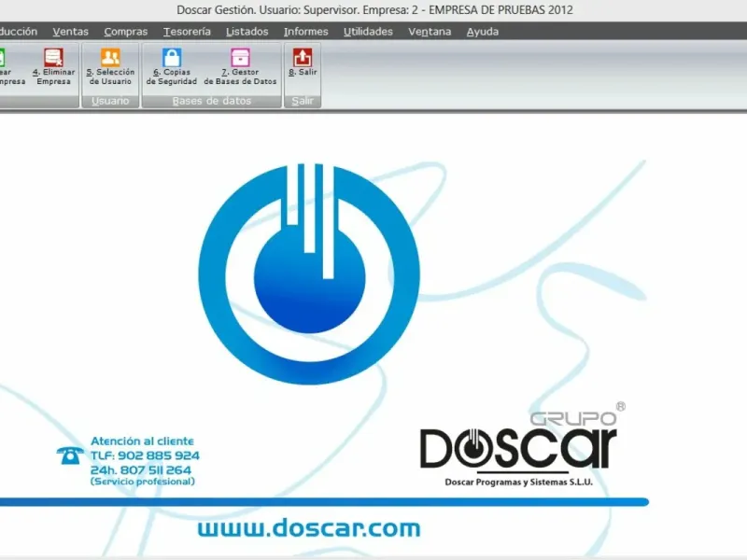Open the Listados menu
The height and width of the screenshot is (560, 747).
point(247,32)
